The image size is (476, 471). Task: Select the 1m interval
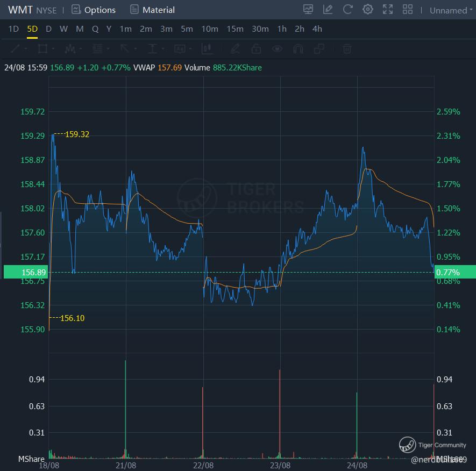(125, 29)
